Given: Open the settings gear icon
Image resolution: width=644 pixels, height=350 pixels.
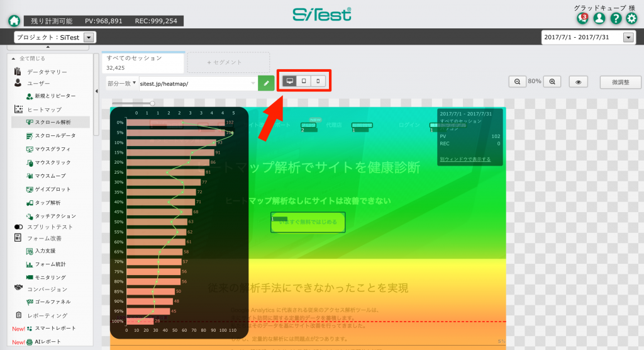Looking at the screenshot, I should click(x=631, y=18).
